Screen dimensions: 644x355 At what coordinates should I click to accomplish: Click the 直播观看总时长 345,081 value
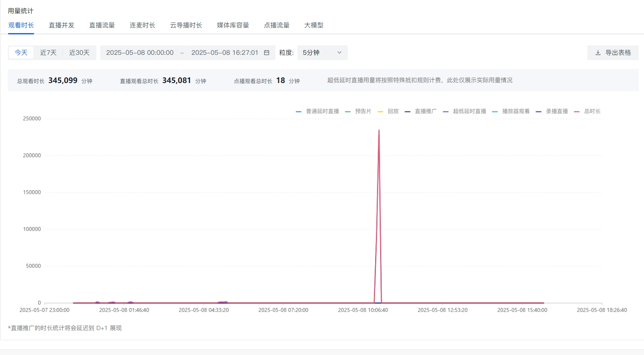177,81
